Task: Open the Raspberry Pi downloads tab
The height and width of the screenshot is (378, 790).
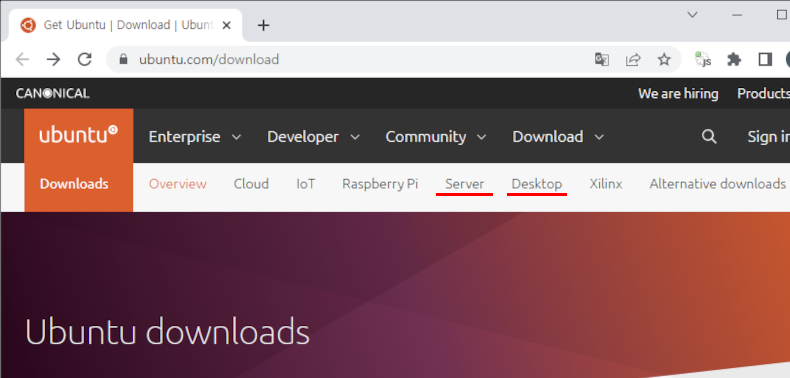Action: point(380,184)
